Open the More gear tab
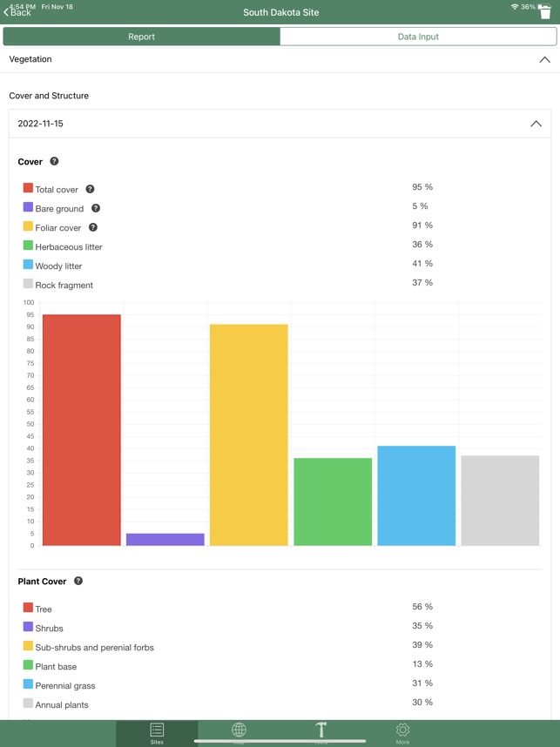560x747 pixels. coord(402,732)
